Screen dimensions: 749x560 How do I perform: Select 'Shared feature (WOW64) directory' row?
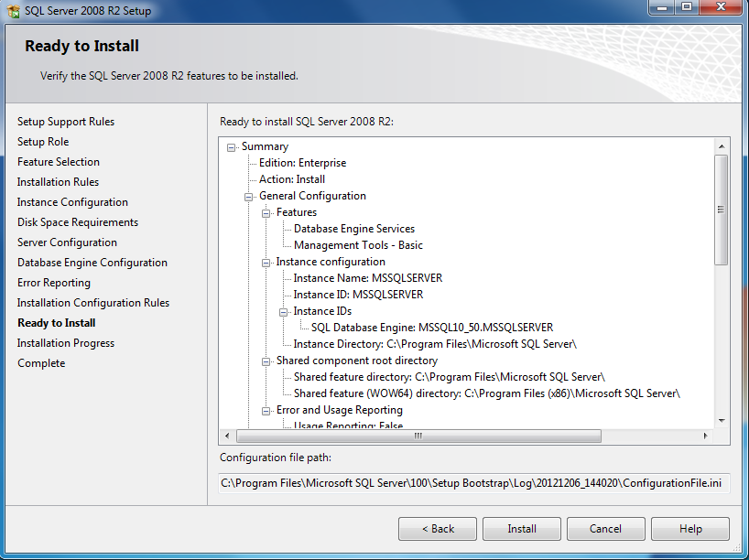click(x=487, y=393)
